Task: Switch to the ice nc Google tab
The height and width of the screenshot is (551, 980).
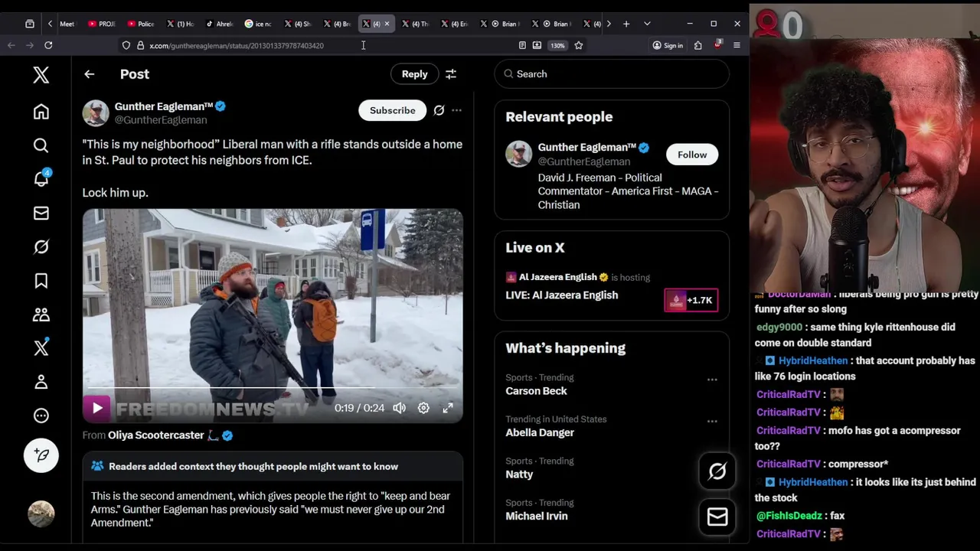Action: click(x=259, y=24)
